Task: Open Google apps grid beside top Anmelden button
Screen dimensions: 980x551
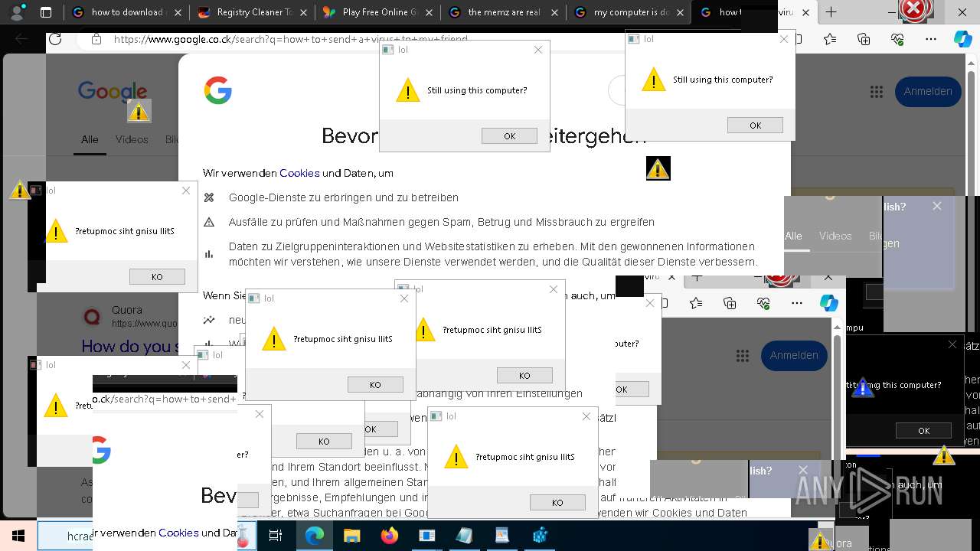Action: coord(877,91)
